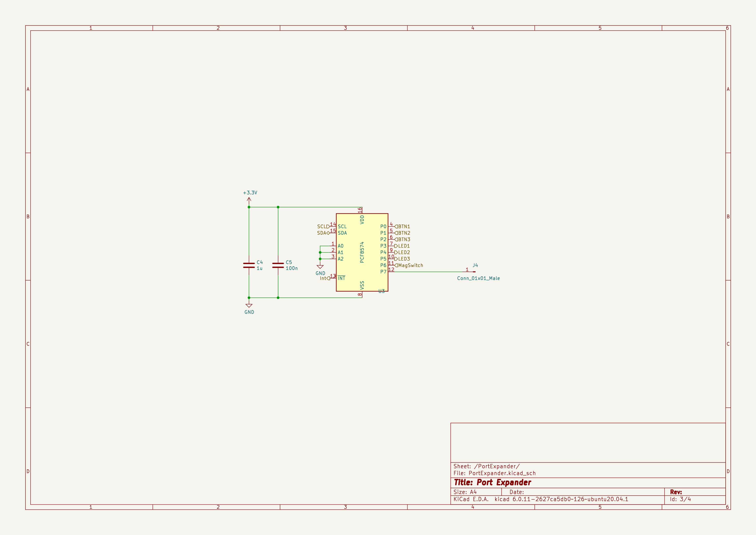
Task: Click the P0 pin name
Action: click(x=383, y=226)
